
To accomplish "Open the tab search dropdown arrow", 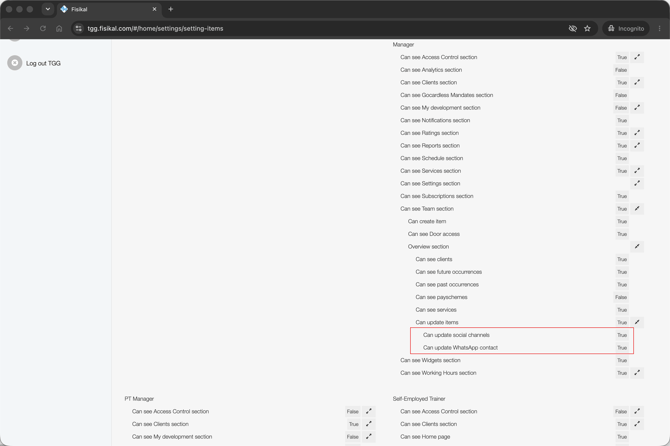I will click(48, 9).
